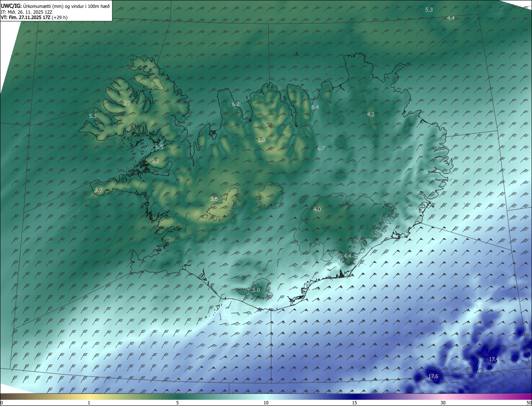The width and height of the screenshot is (532, 406).
Task: Click the map value label 6.7
Action: (321, 148)
